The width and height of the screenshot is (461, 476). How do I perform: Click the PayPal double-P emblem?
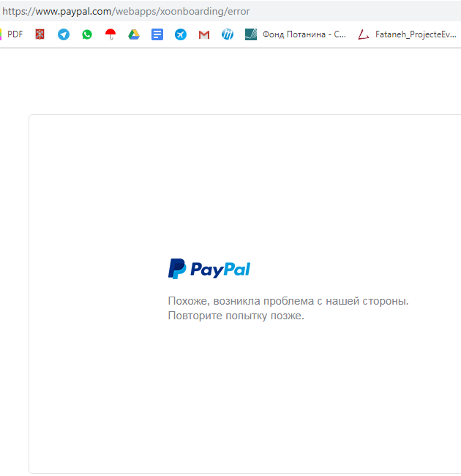177,269
